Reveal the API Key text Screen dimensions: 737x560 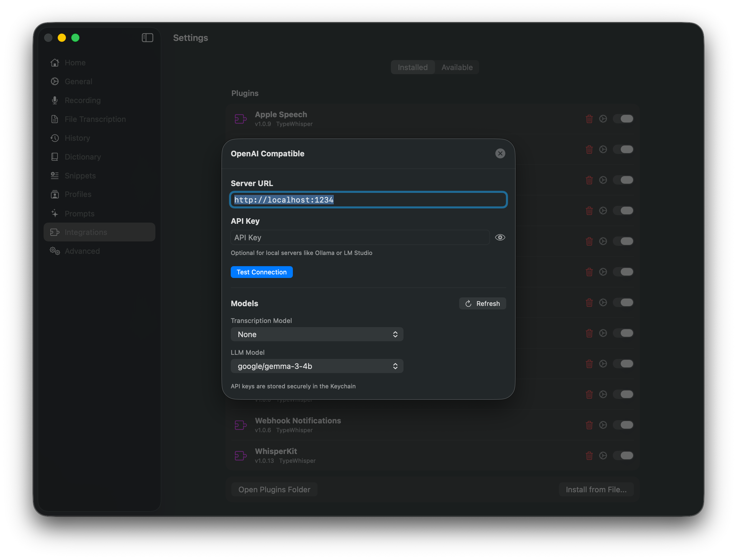click(500, 237)
